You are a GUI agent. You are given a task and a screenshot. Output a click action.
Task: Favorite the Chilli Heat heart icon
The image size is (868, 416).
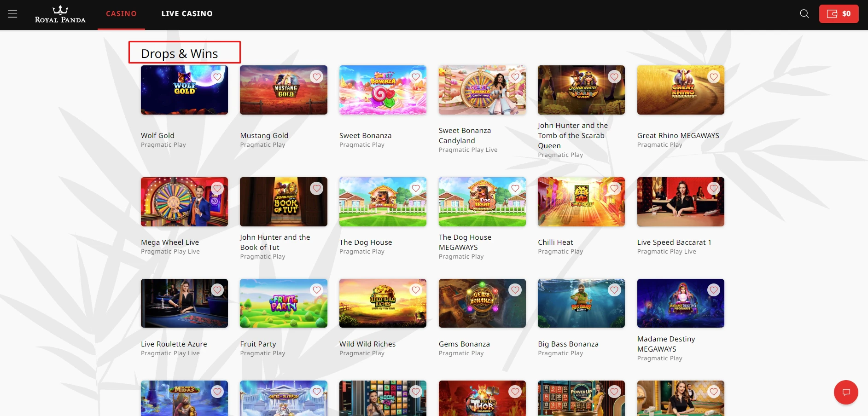[614, 188]
